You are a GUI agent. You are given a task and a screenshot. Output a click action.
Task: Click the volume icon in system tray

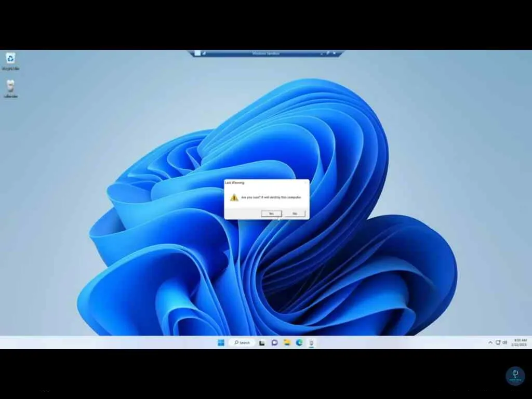point(505,343)
